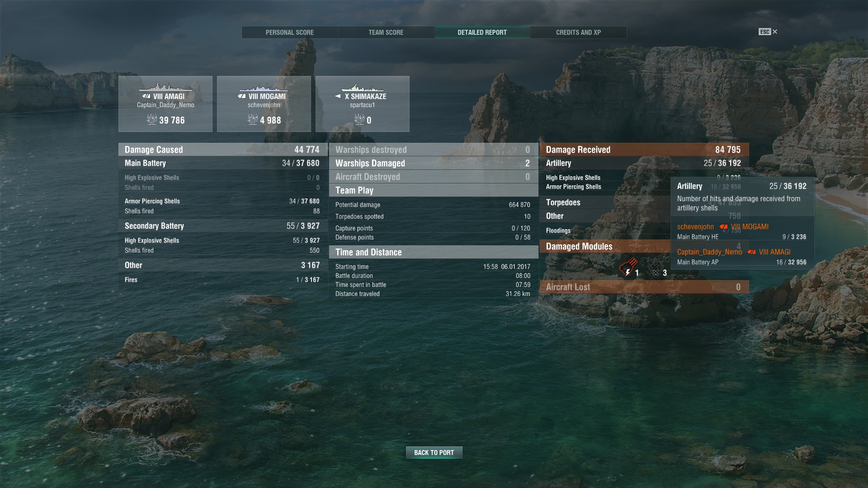Click the Warships Damaged row
This screenshot has height=488, width=868.
[x=434, y=163]
